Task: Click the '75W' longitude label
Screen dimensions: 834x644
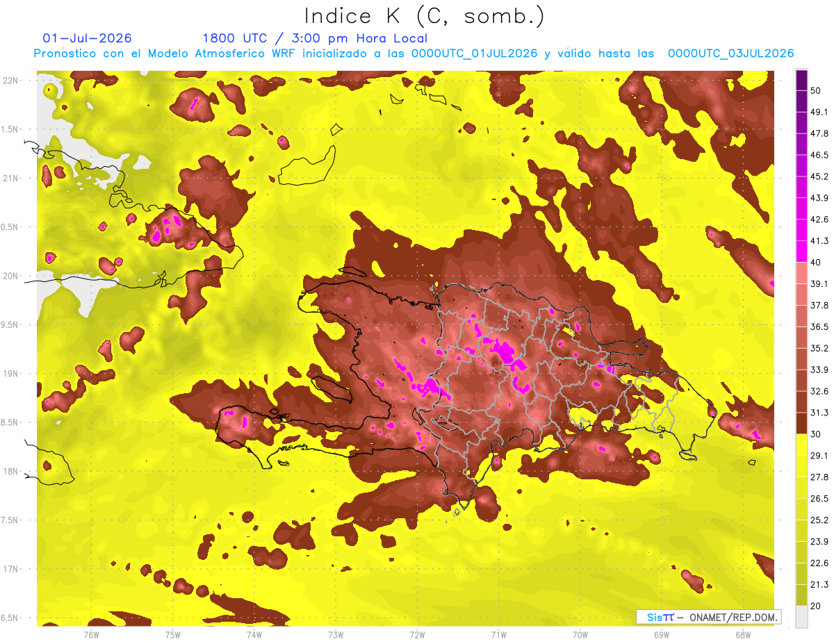Action: [173, 635]
